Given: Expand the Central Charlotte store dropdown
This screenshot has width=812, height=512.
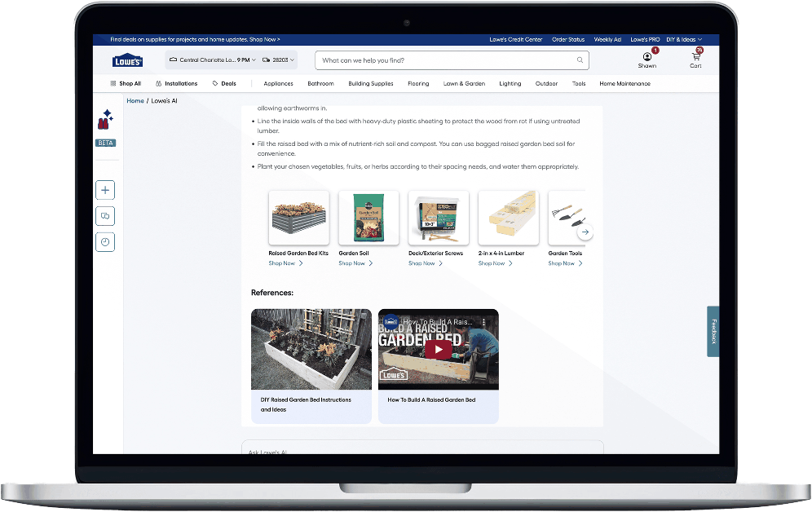Looking at the screenshot, I should click(x=213, y=60).
